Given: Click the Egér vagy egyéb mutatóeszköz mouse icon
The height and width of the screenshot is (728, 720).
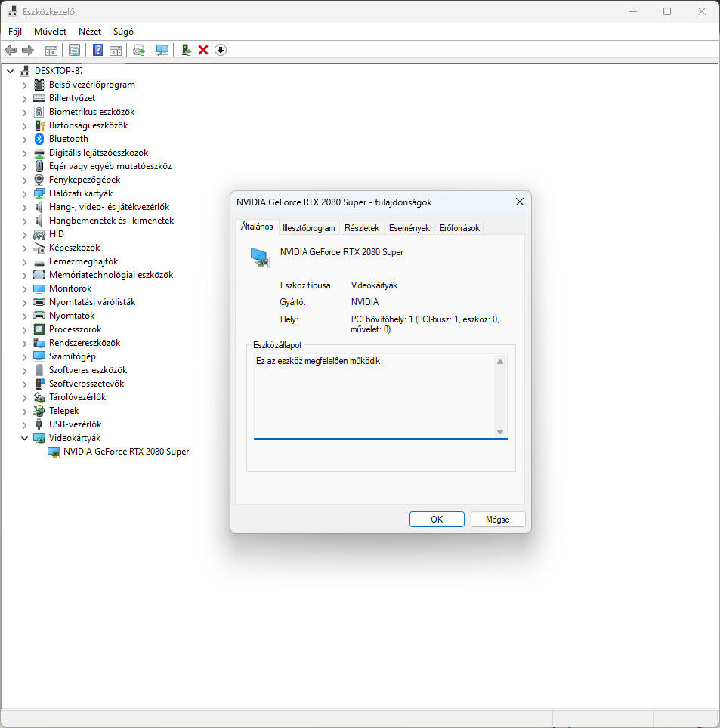Looking at the screenshot, I should tap(39, 166).
